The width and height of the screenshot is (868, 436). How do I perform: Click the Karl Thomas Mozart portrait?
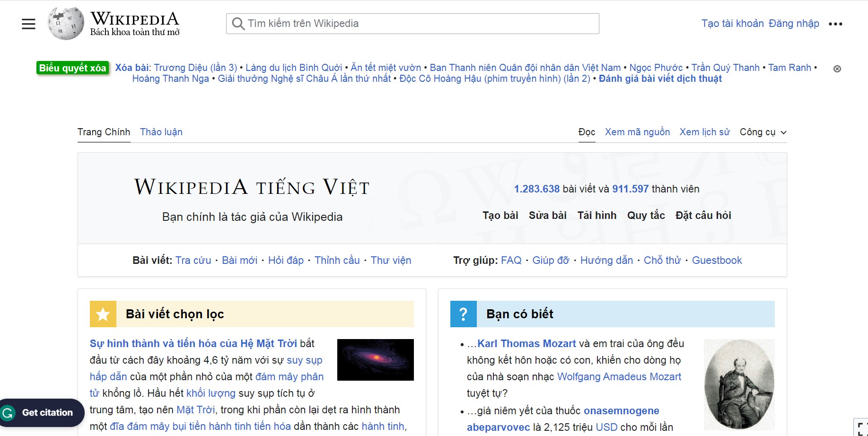pos(739,384)
